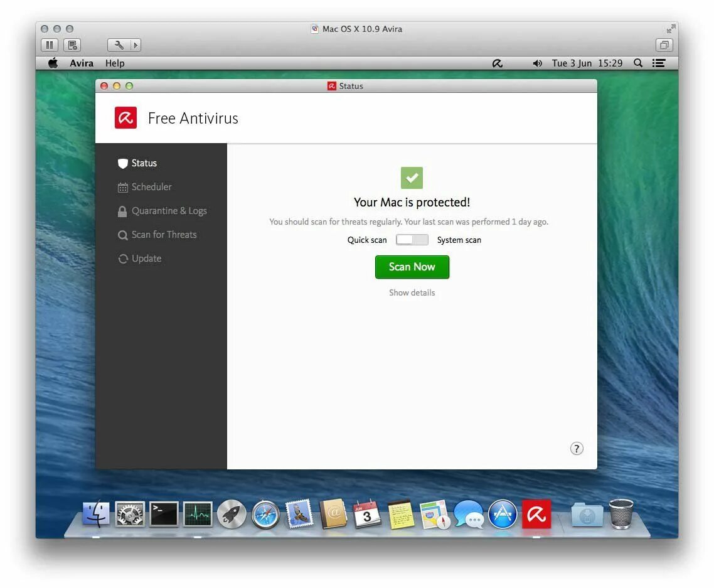The width and height of the screenshot is (714, 588).
Task: Click the Scan Now button
Action: 412,267
